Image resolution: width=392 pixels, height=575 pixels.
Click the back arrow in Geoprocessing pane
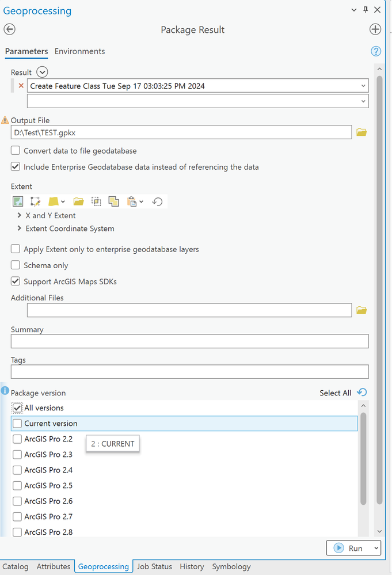(x=10, y=30)
